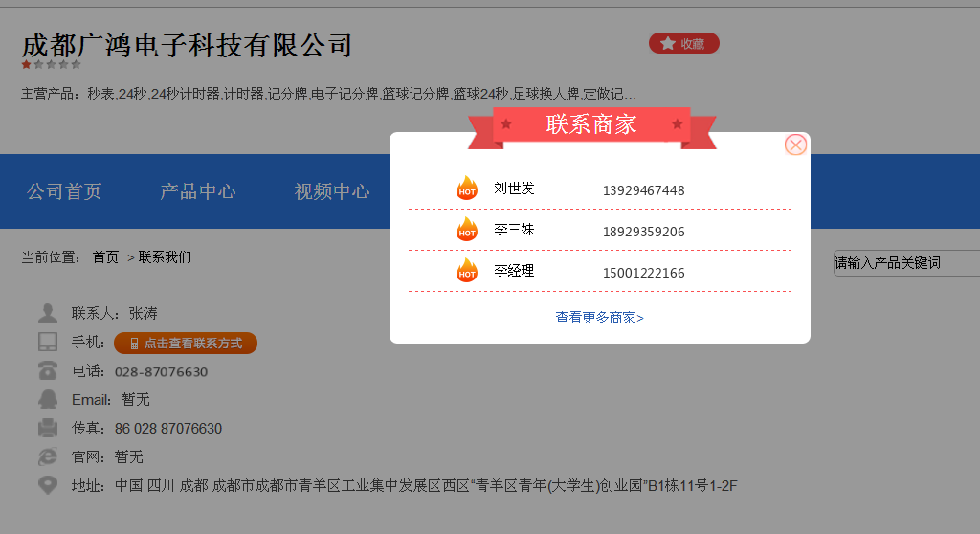Click 联系我们 breadcrumb text
The image size is (980, 534).
165,257
